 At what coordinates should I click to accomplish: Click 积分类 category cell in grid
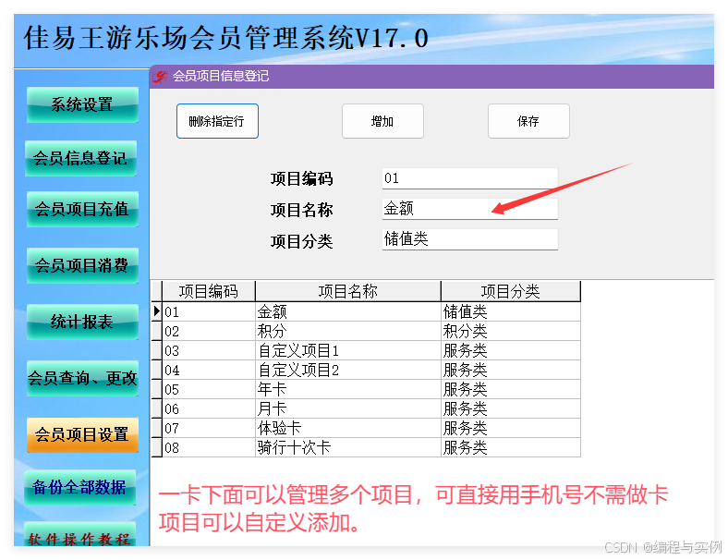click(511, 331)
